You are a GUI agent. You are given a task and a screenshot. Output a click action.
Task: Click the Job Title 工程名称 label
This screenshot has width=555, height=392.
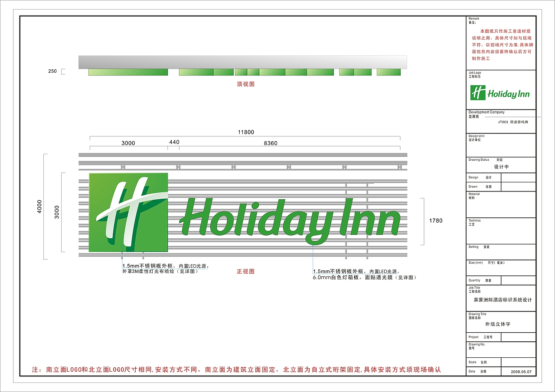474,289
